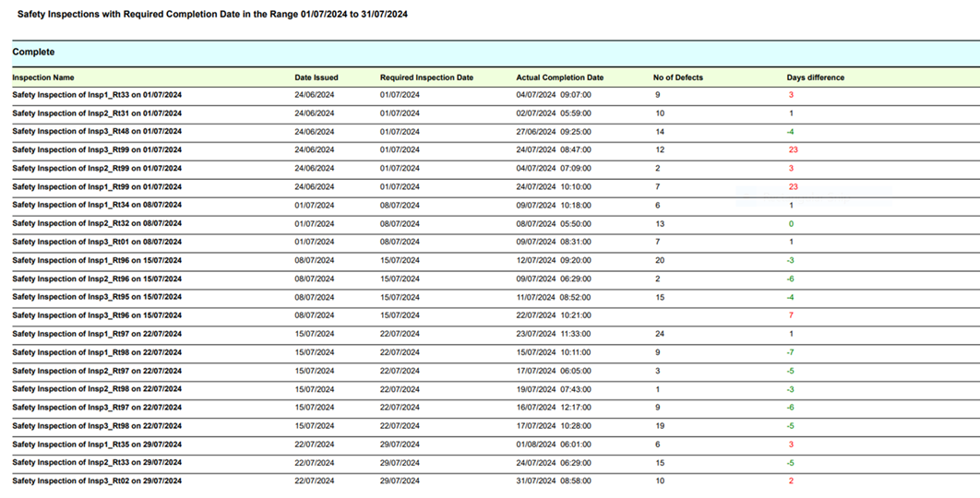Click days difference 2 in Insp3_Rt02 row
Screen dimensions: 980x498
coord(791,481)
